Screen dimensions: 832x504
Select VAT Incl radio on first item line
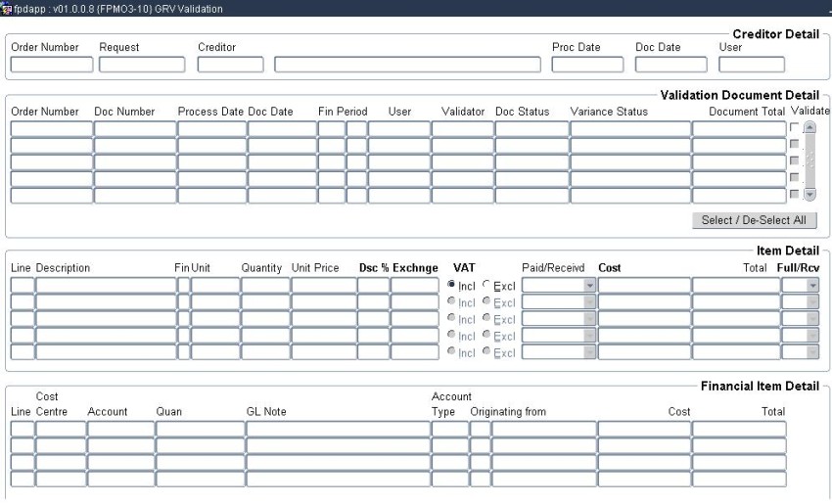tap(451, 286)
